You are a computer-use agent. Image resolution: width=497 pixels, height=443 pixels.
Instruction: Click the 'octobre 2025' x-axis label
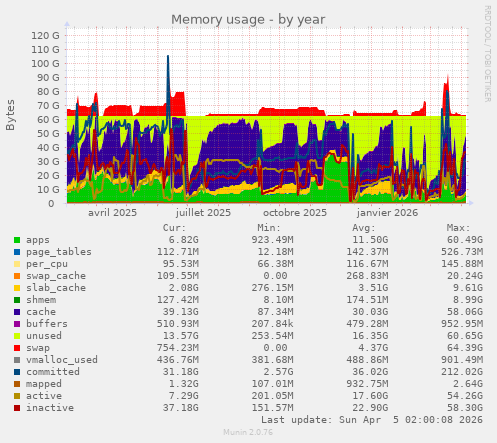[x=295, y=213]
